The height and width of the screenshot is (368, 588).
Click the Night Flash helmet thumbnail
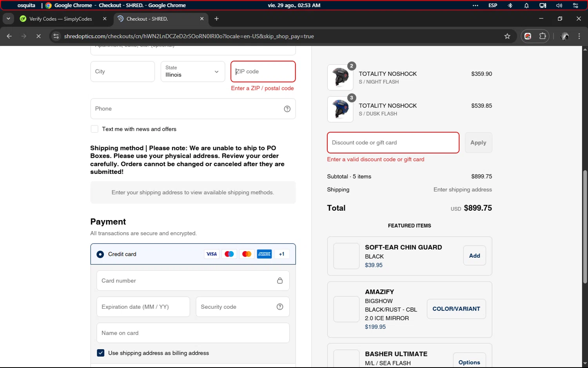[x=340, y=77]
